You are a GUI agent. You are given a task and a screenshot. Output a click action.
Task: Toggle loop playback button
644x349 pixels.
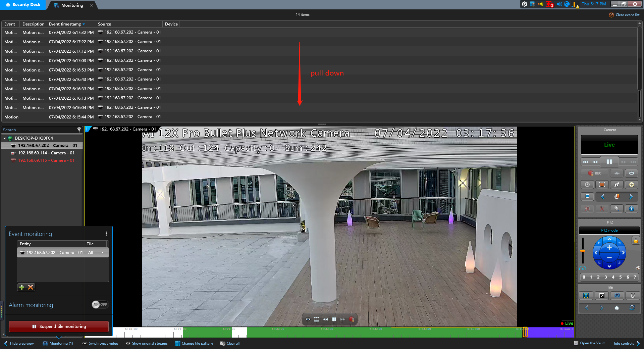(632, 173)
